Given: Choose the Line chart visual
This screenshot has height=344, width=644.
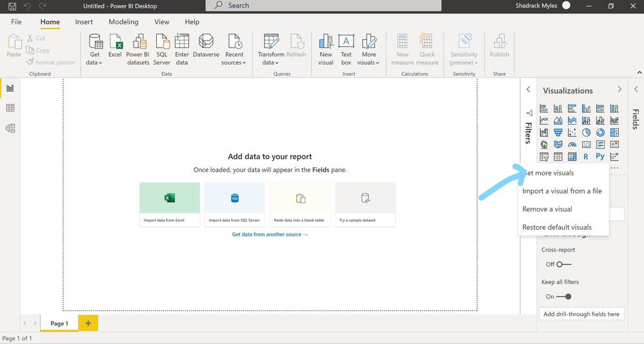Looking at the screenshot, I should point(544,121).
